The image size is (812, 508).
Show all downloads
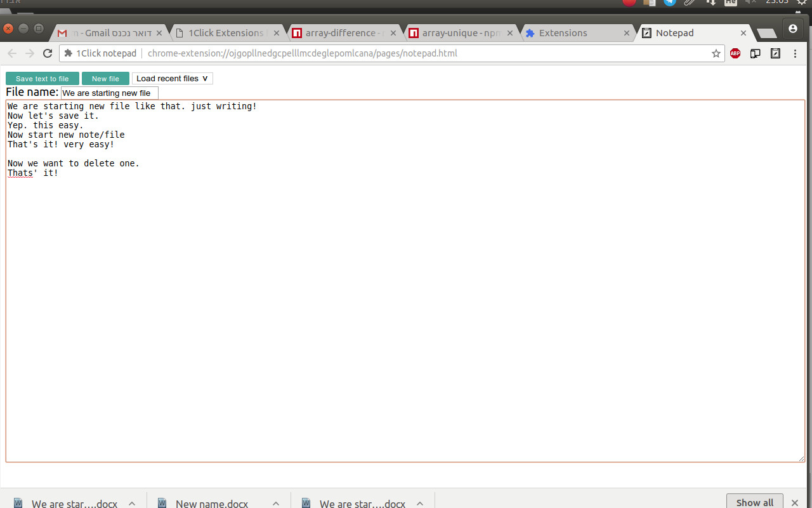click(754, 502)
